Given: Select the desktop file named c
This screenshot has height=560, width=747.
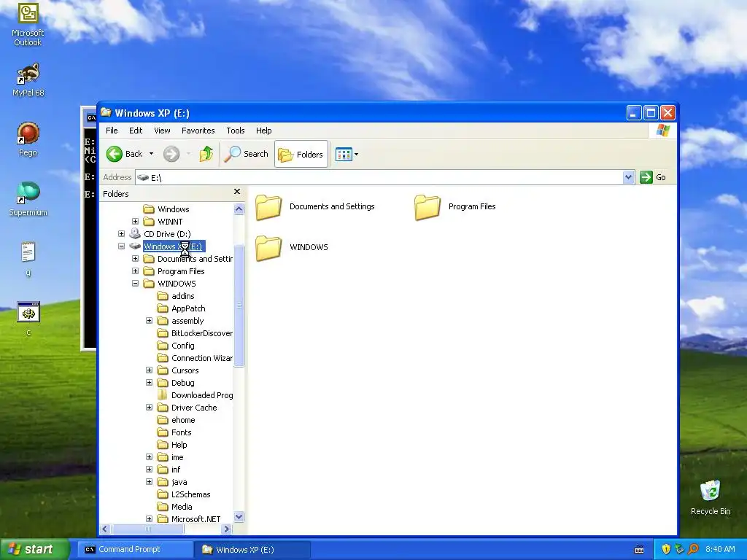Looking at the screenshot, I should [28, 318].
